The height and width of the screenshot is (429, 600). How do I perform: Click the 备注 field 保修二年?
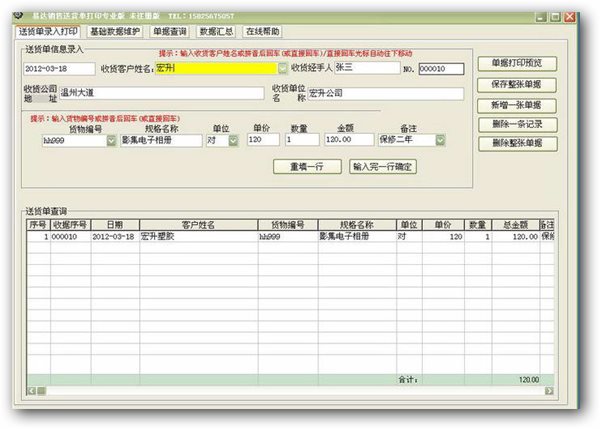(407, 140)
